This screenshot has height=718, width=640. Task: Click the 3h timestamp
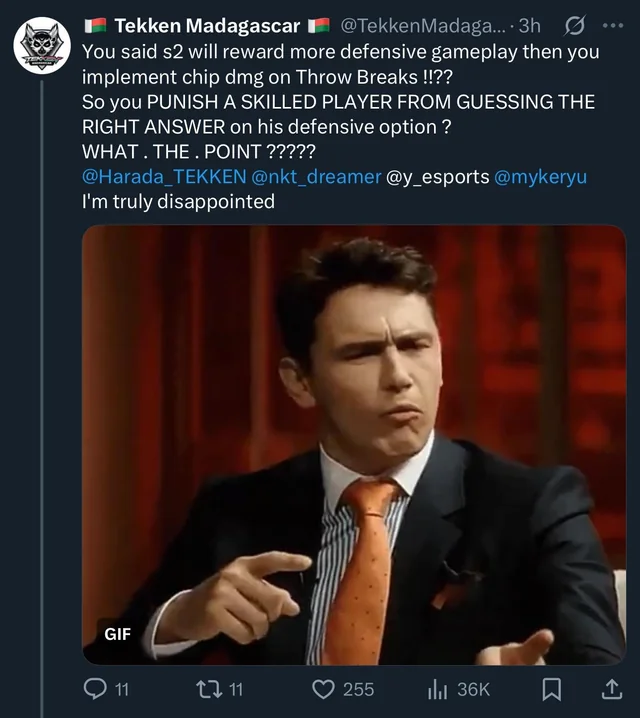[530, 25]
